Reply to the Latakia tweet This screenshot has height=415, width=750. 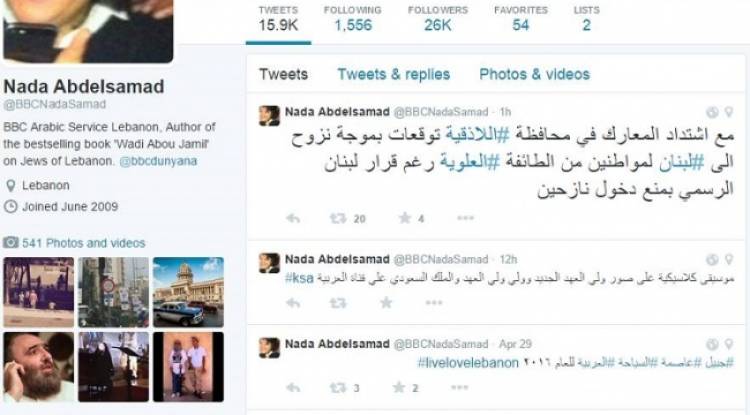[293, 218]
